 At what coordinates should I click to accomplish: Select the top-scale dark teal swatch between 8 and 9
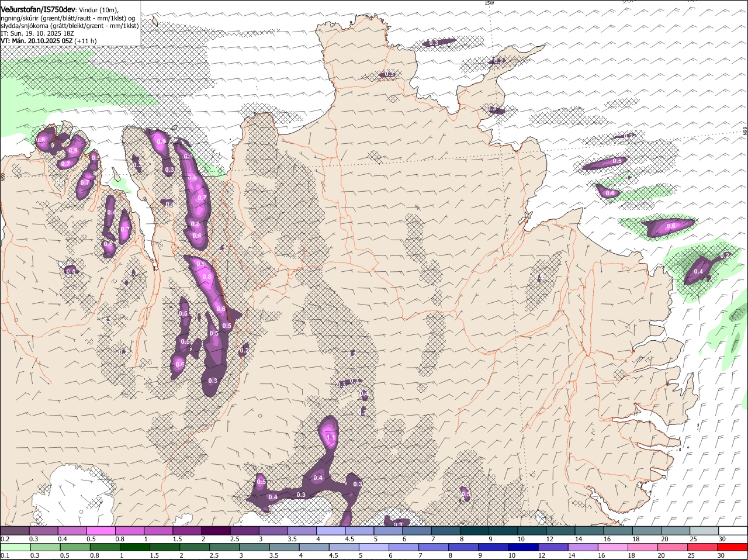click(475, 530)
